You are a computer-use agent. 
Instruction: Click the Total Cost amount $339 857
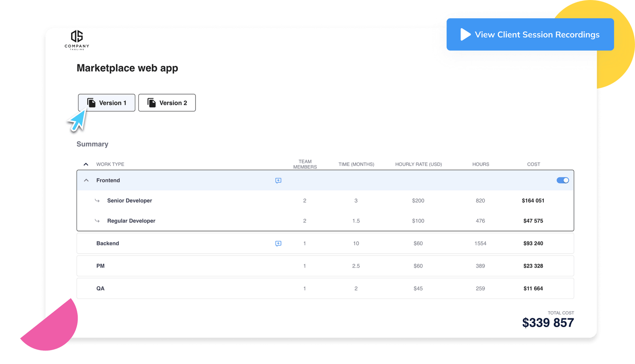548,322
